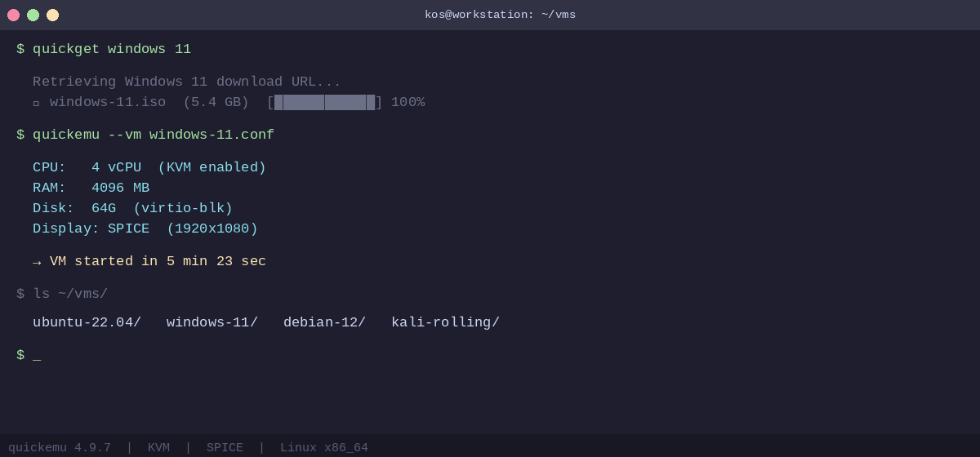This screenshot has height=457, width=980.
Task: Click the debian-12/ directory name
Action: point(324,322)
